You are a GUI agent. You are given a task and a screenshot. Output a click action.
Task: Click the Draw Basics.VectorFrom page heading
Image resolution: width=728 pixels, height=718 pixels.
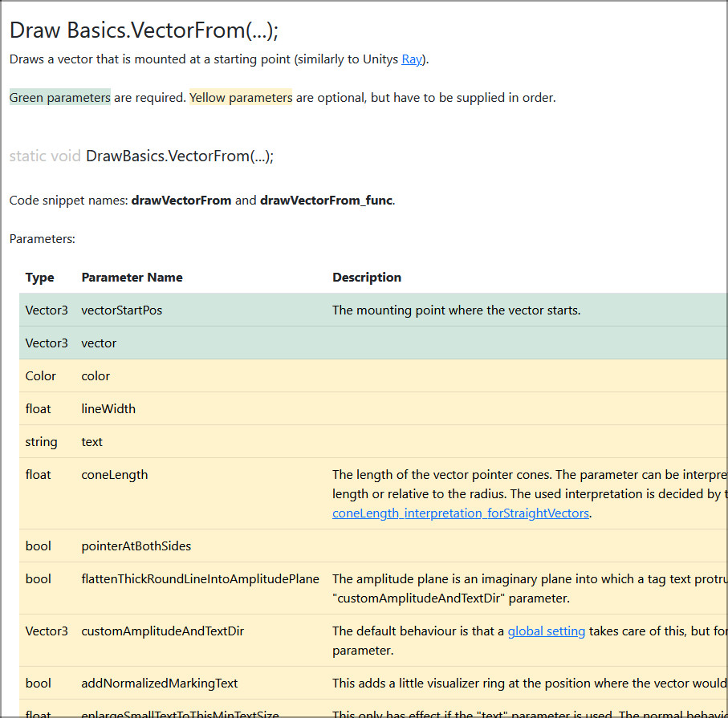click(144, 30)
